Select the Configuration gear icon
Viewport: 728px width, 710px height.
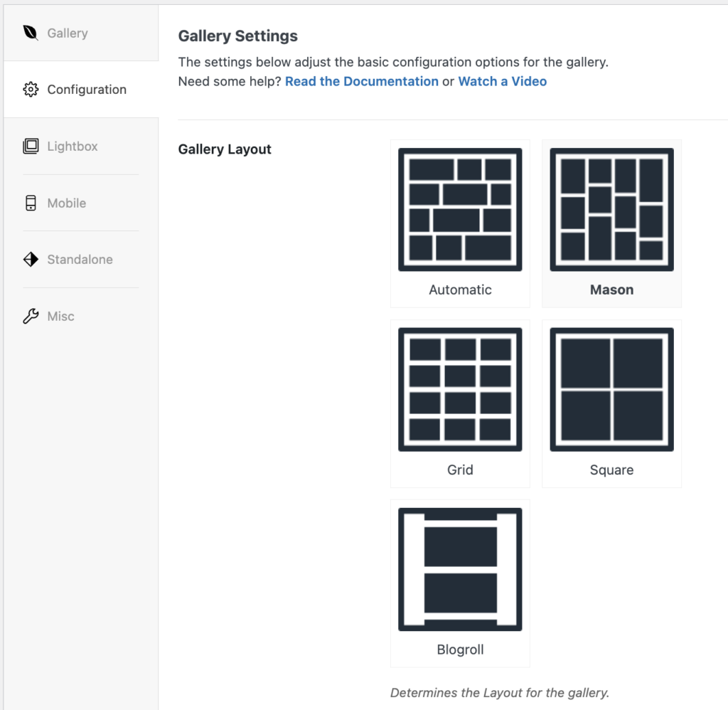29,89
